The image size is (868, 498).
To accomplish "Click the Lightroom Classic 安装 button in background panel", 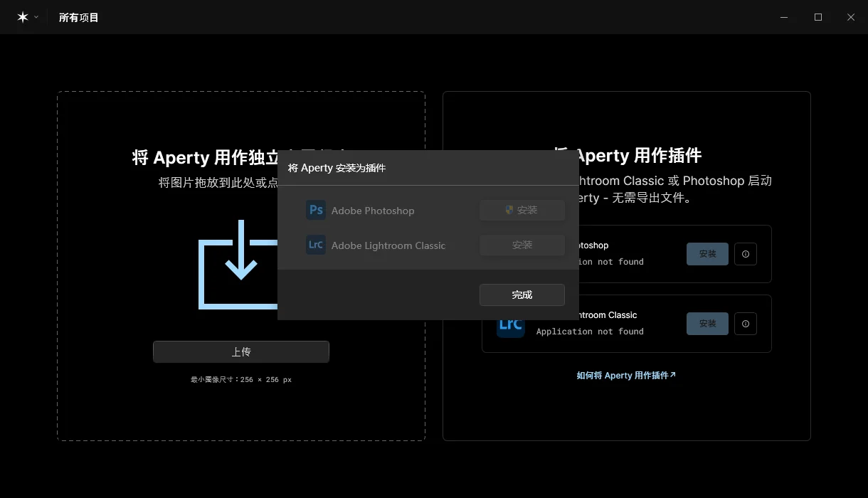I will coord(707,324).
